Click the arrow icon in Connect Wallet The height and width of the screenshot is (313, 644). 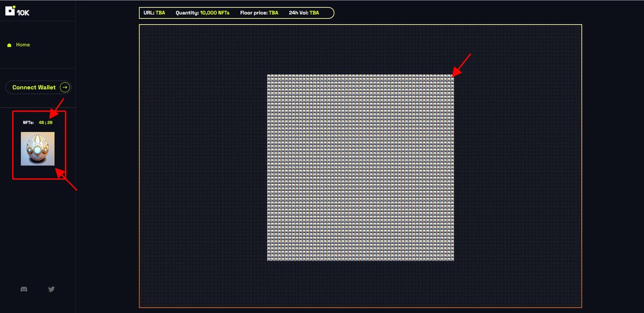tap(64, 87)
